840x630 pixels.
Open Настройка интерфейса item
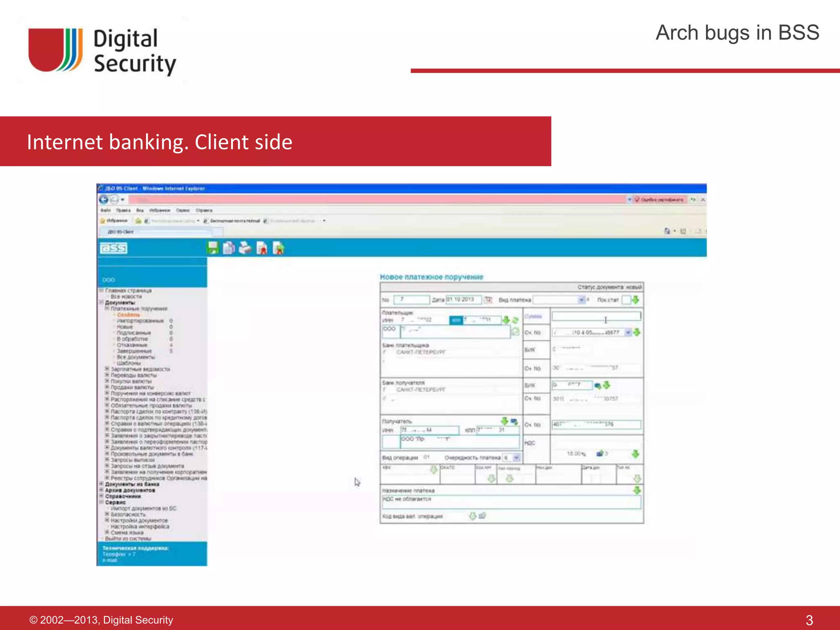click(140, 526)
